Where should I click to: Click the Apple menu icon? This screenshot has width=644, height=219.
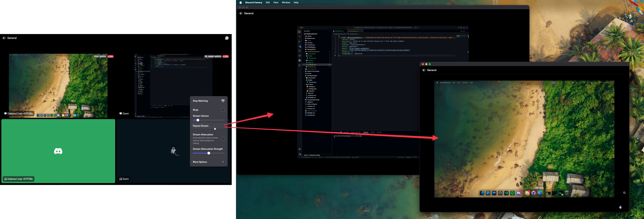240,3
